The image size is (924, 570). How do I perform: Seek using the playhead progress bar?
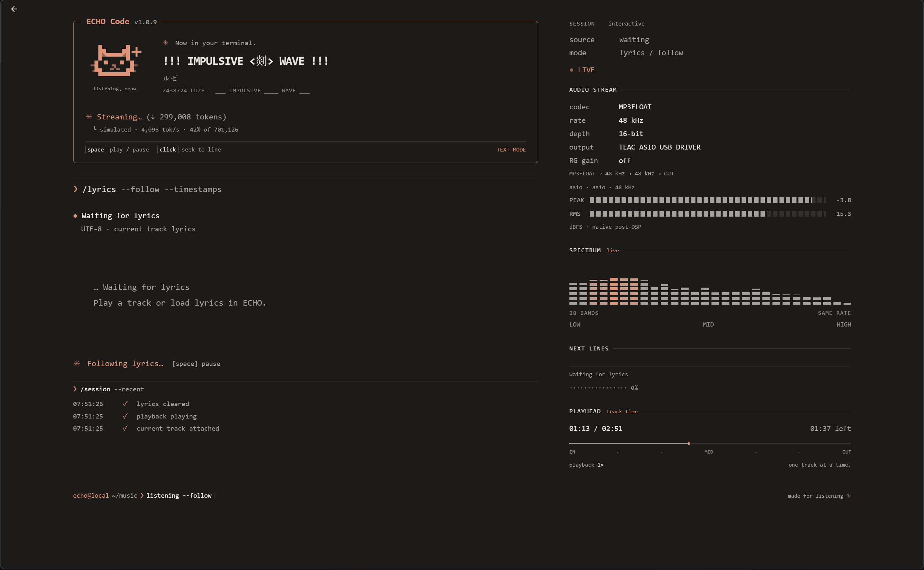(x=710, y=443)
